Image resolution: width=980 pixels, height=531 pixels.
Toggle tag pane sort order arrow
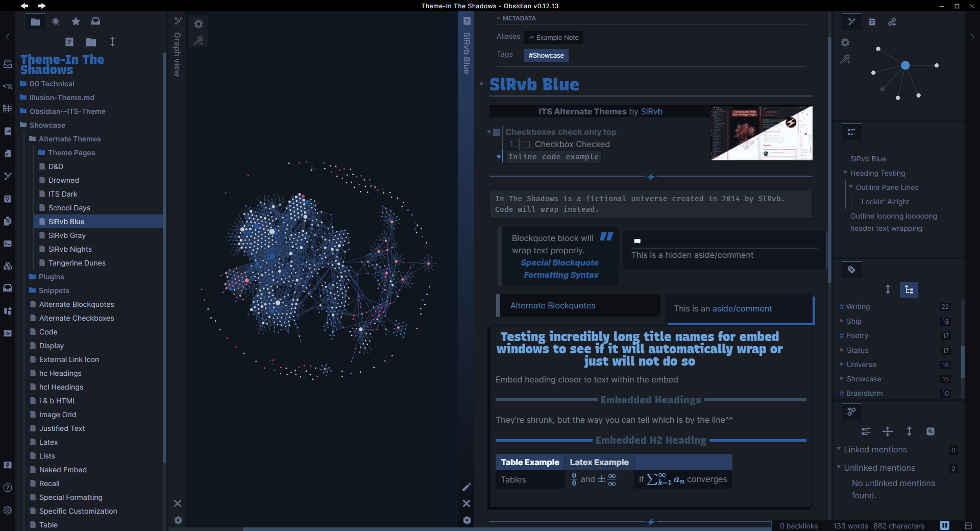pos(888,289)
